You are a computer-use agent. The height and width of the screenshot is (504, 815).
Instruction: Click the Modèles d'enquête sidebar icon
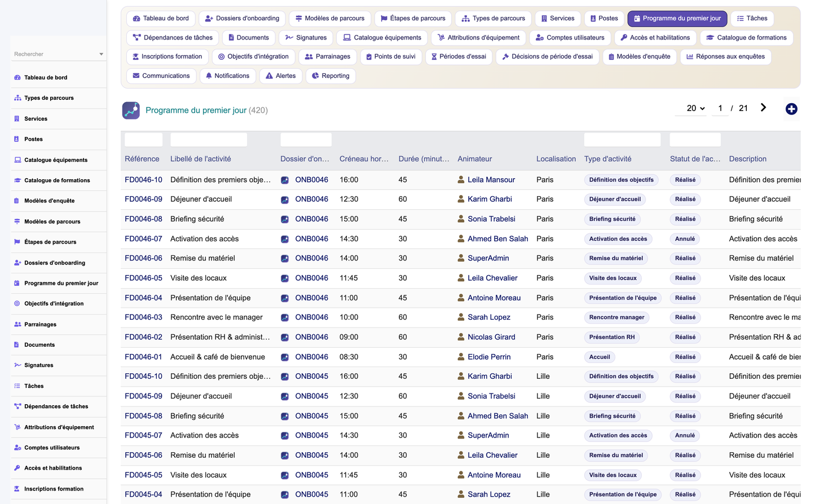(x=17, y=201)
